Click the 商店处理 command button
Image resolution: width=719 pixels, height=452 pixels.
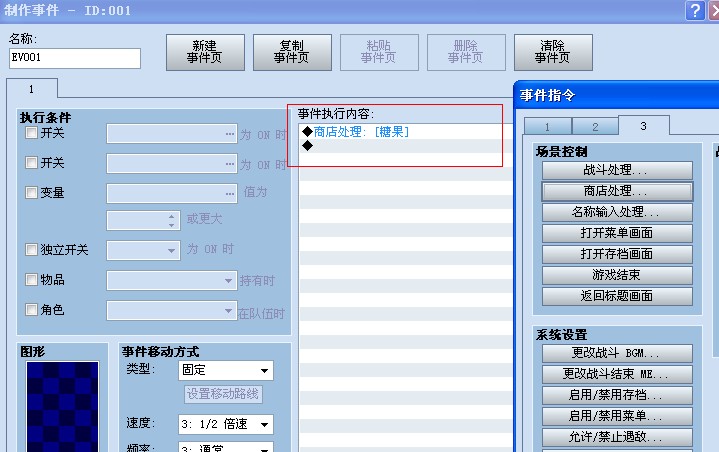617,191
